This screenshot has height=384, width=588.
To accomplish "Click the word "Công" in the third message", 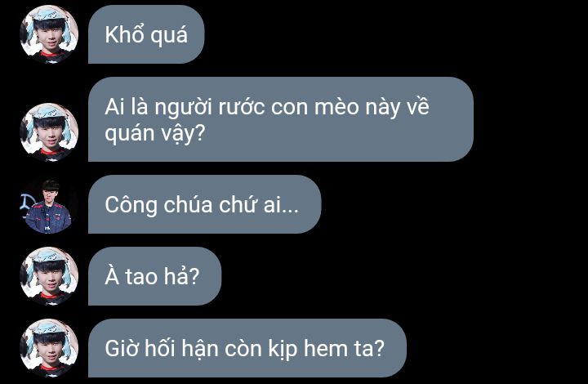I will pyautogui.click(x=131, y=206).
